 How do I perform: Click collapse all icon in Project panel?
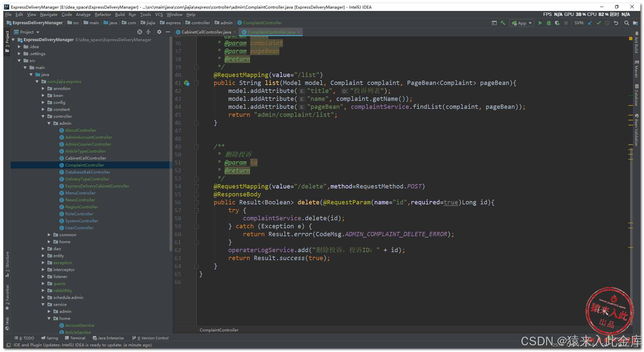click(x=148, y=32)
